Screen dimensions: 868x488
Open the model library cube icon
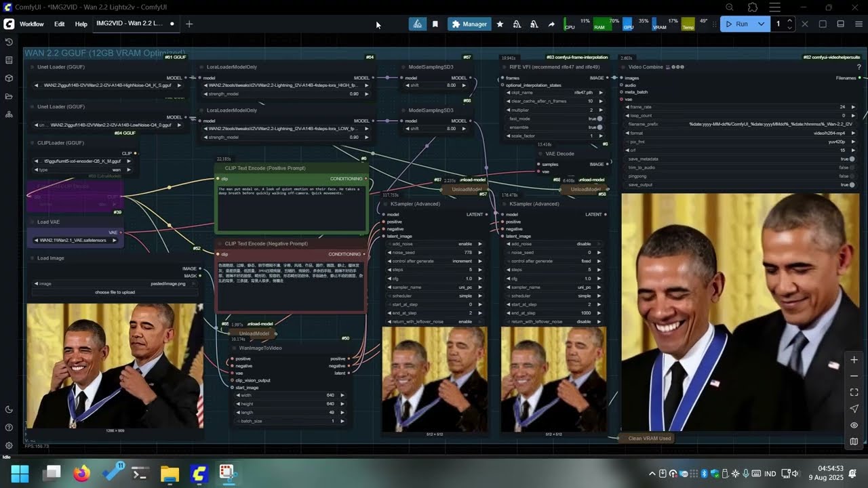tap(9, 79)
